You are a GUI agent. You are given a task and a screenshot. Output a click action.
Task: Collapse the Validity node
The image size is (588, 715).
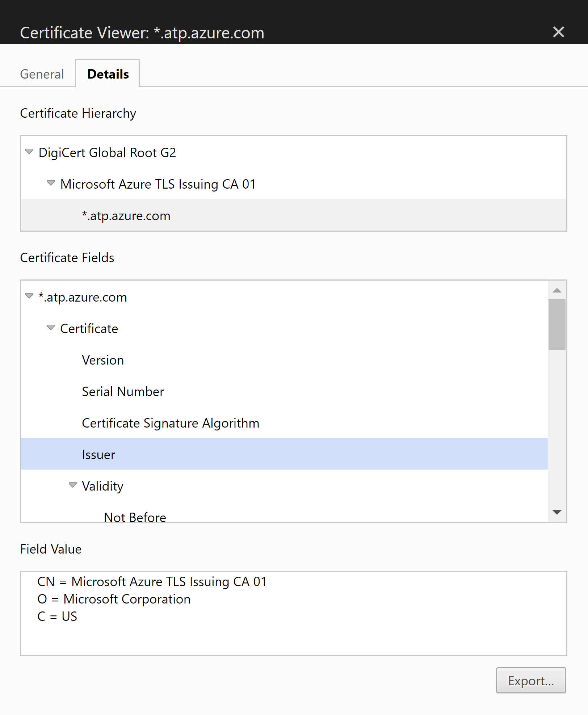pyautogui.click(x=73, y=485)
